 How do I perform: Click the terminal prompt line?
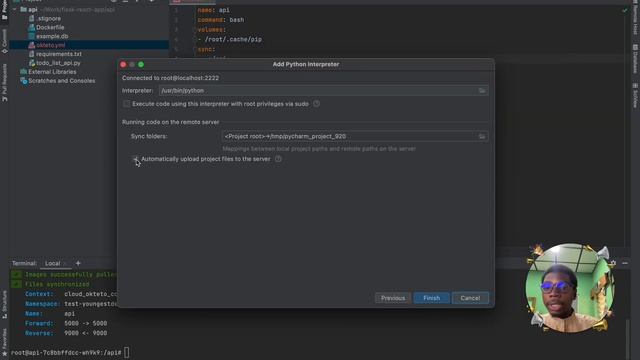(69, 352)
